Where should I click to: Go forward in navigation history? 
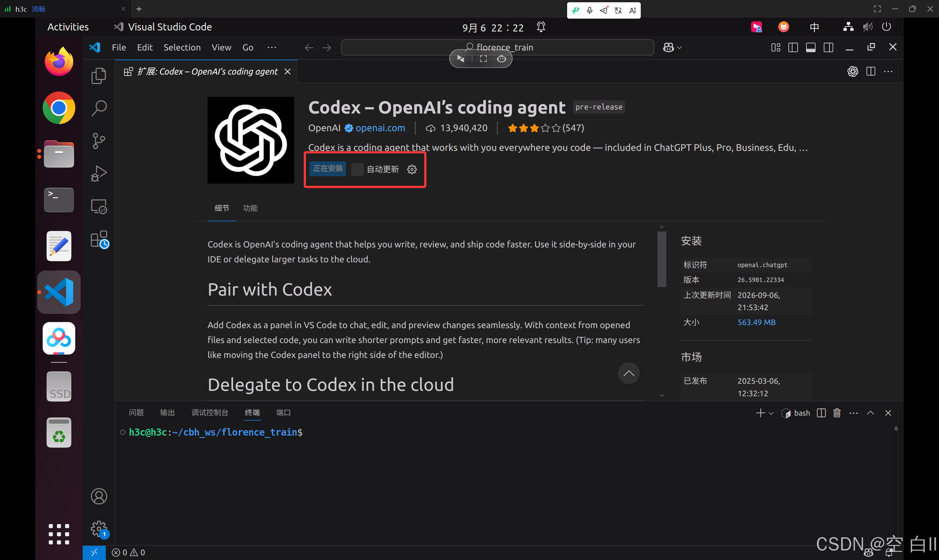tap(327, 48)
